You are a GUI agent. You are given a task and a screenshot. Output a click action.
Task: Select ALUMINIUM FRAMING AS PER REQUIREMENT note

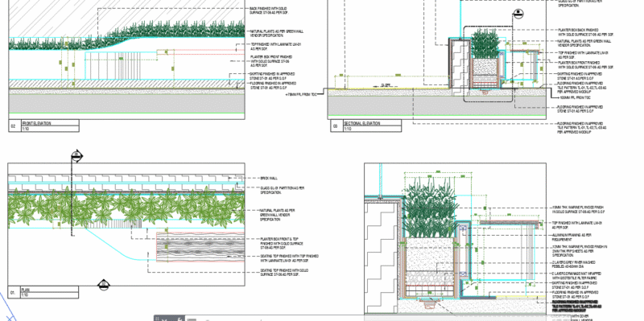572,237
